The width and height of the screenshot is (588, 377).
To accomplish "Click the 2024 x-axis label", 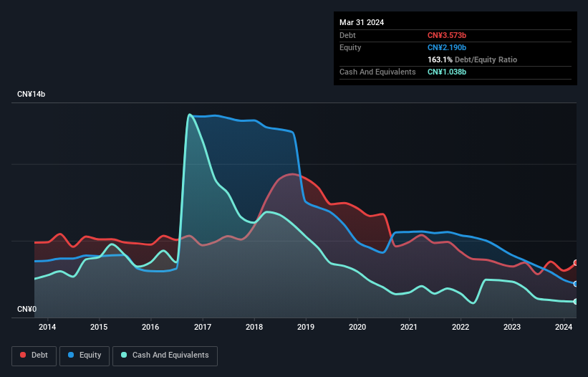I will click(x=564, y=327).
